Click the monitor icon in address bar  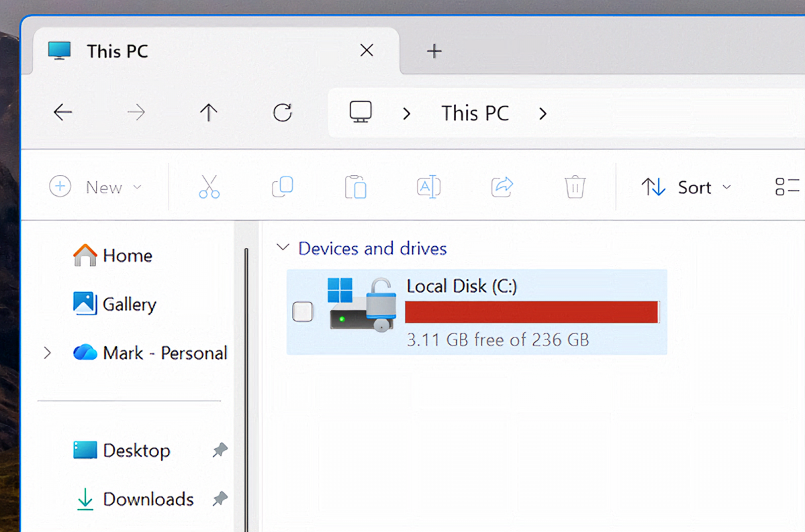361,112
